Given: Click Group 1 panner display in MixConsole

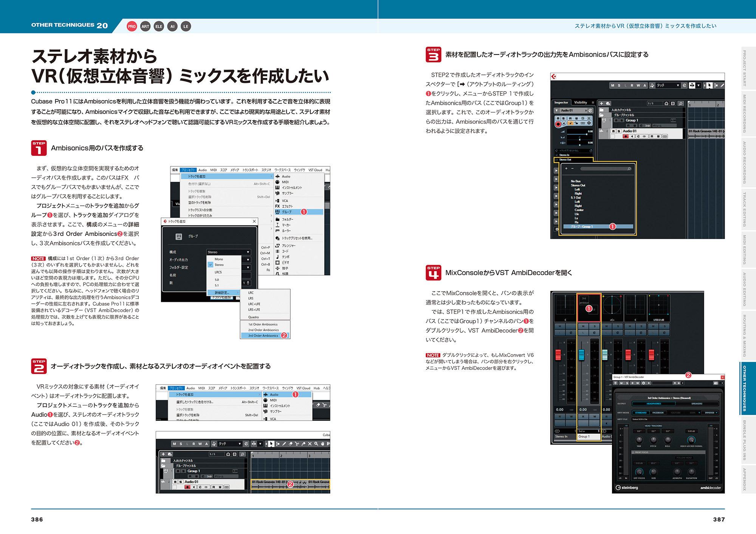Looking at the screenshot, I should (589, 307).
